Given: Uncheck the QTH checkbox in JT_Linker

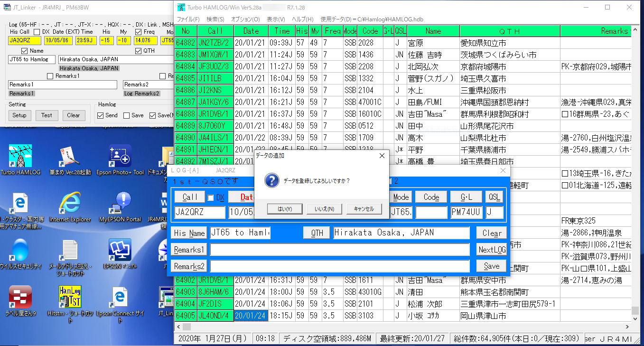Looking at the screenshot, I should (x=139, y=51).
